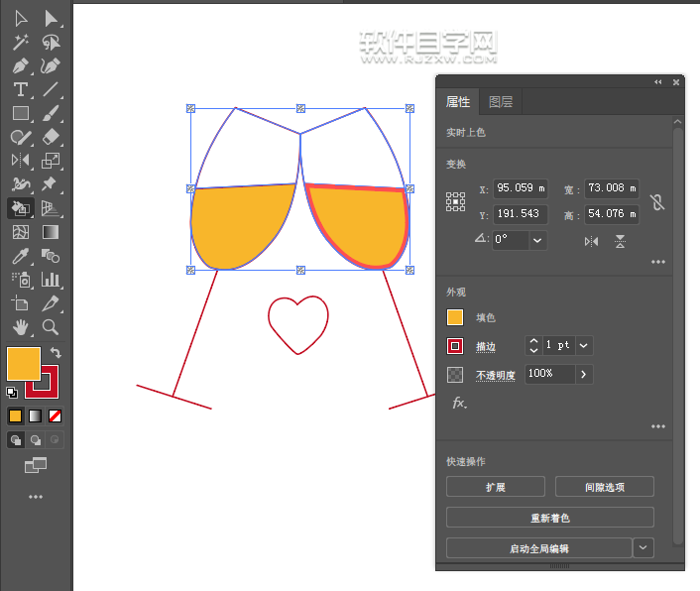Select the Gradient tool
The width and height of the screenshot is (700, 591).
pyautogui.click(x=51, y=232)
